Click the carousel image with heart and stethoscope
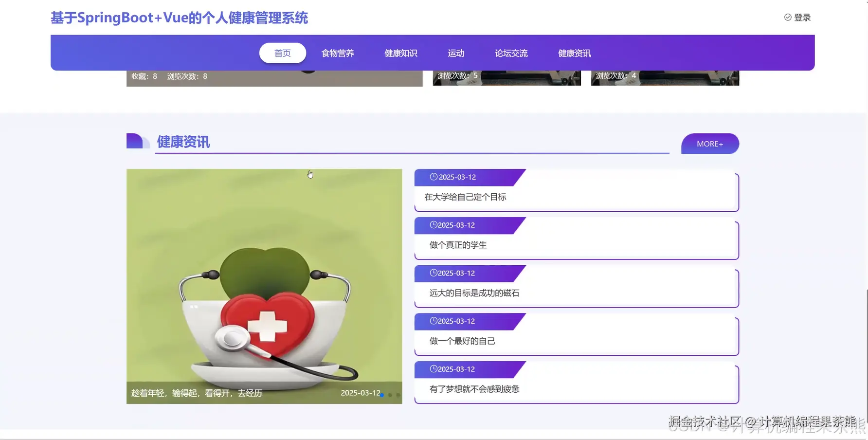This screenshot has height=440, width=868. (x=264, y=282)
